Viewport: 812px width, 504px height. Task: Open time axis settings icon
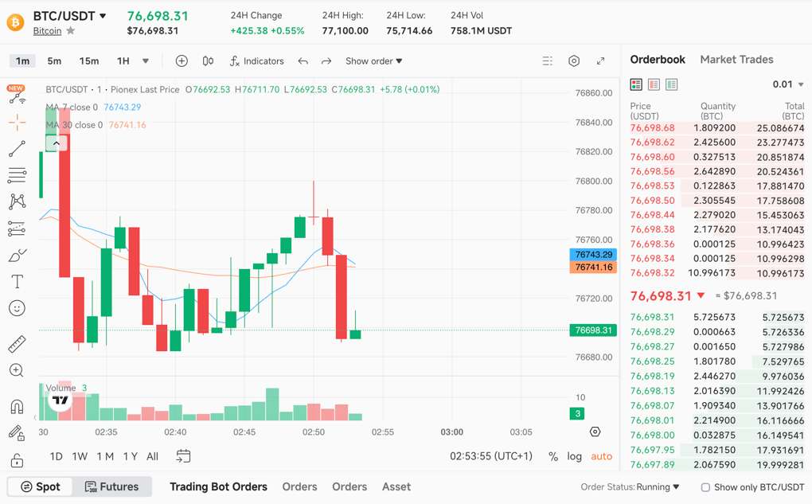595,432
